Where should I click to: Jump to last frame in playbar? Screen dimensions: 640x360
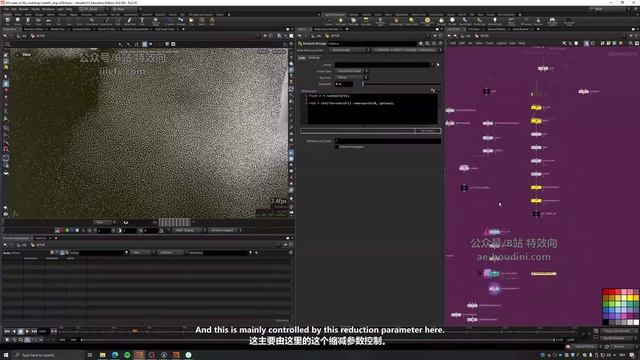click(34, 331)
